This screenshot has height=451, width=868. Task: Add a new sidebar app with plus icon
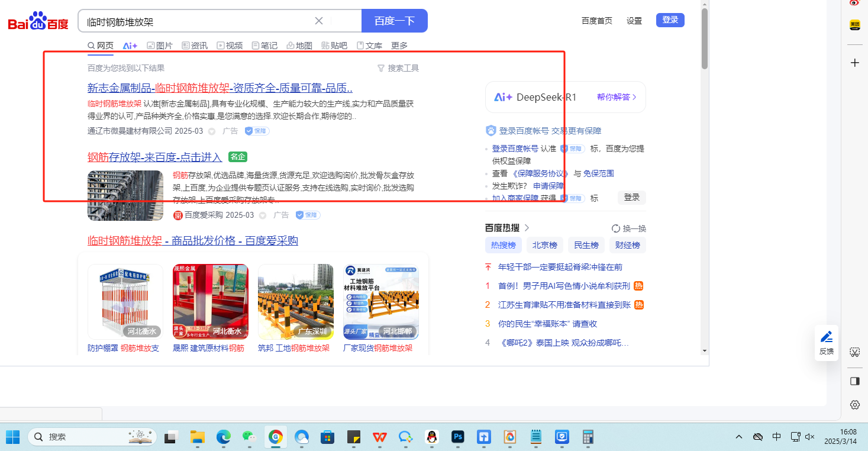tap(854, 63)
